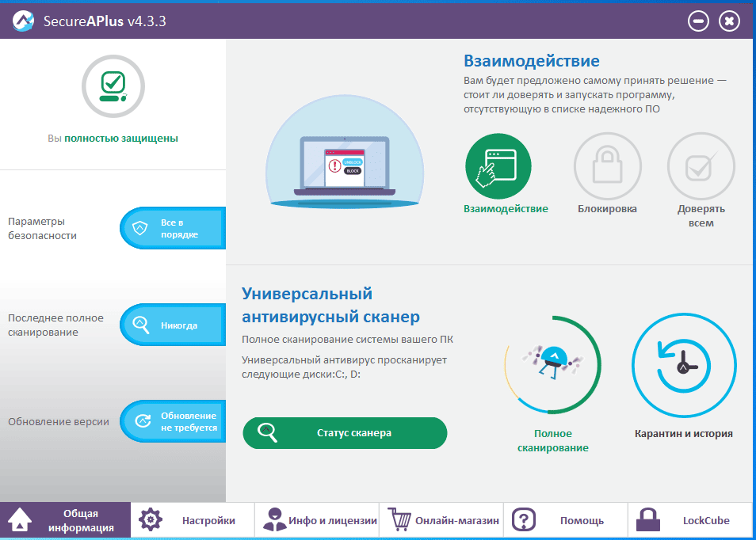The image size is (756, 540).
Task: Select the Блокировка padlock mode icon
Action: pyautogui.click(x=608, y=166)
